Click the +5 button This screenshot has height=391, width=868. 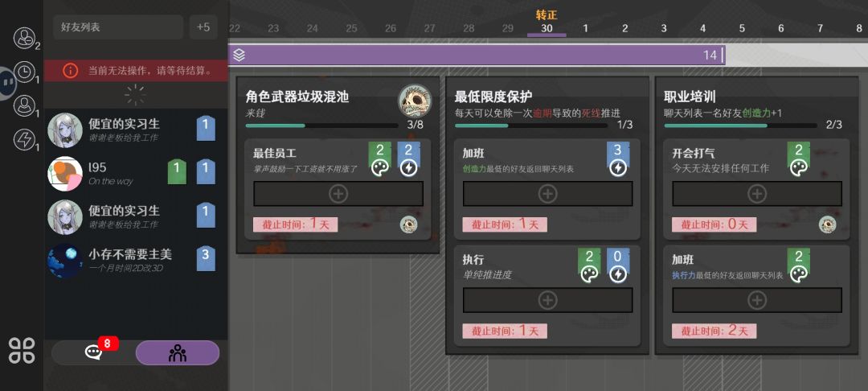tap(203, 27)
